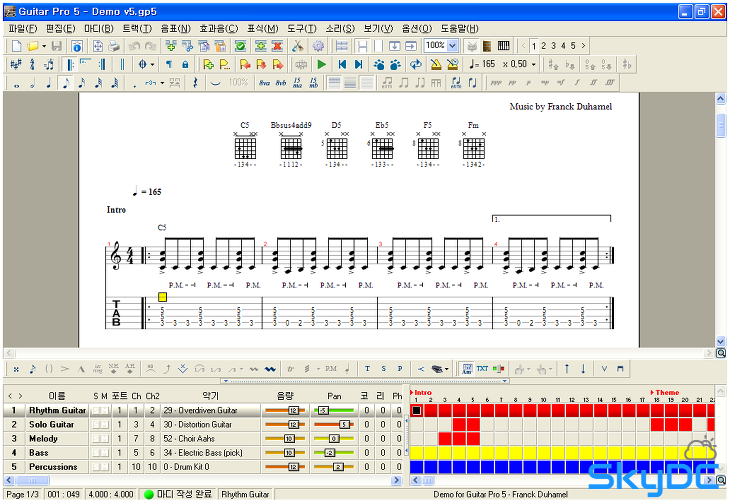Select the Bass track row
The height and width of the screenshot is (503, 730).
click(203, 453)
